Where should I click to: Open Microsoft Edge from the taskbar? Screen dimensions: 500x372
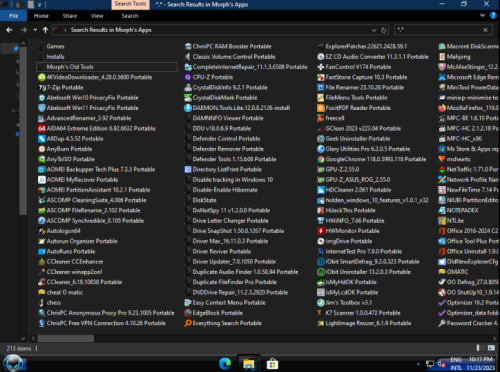[x=225, y=363]
